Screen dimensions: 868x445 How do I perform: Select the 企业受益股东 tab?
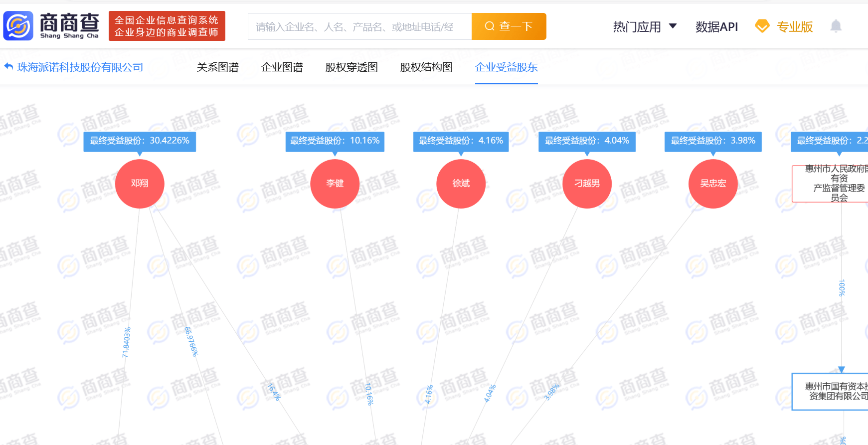507,67
